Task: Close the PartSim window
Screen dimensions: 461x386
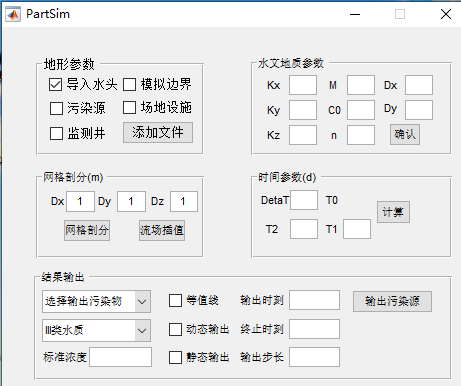Action: (446, 14)
